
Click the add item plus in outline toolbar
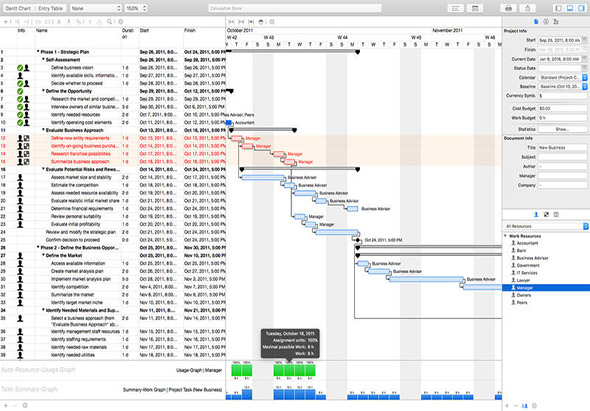click(5, 22)
